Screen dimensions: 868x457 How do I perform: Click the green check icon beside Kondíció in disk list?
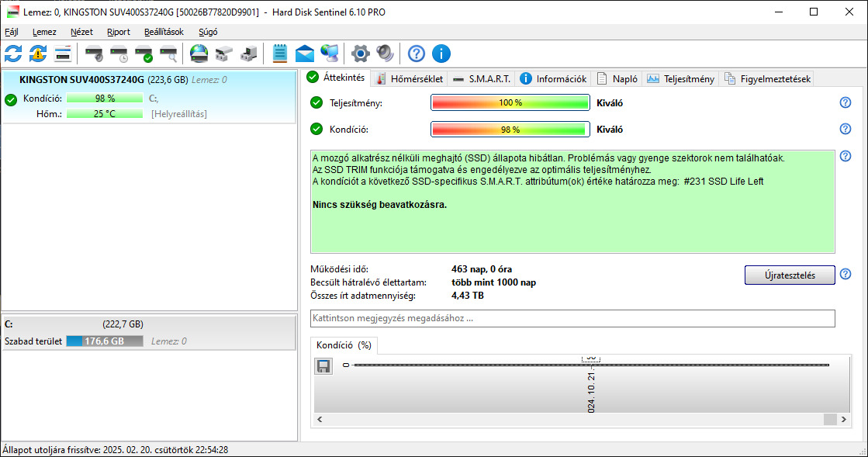(11, 100)
